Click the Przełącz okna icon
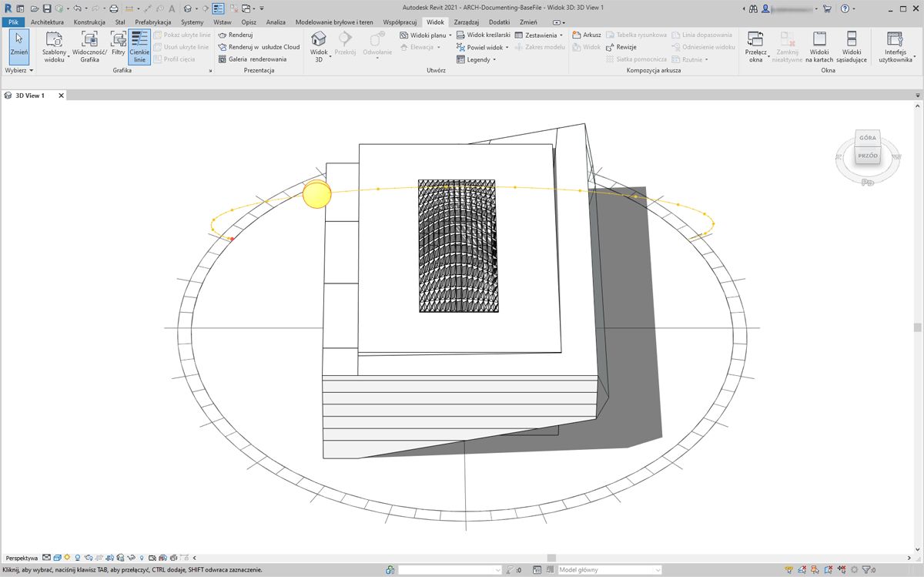 755,39
